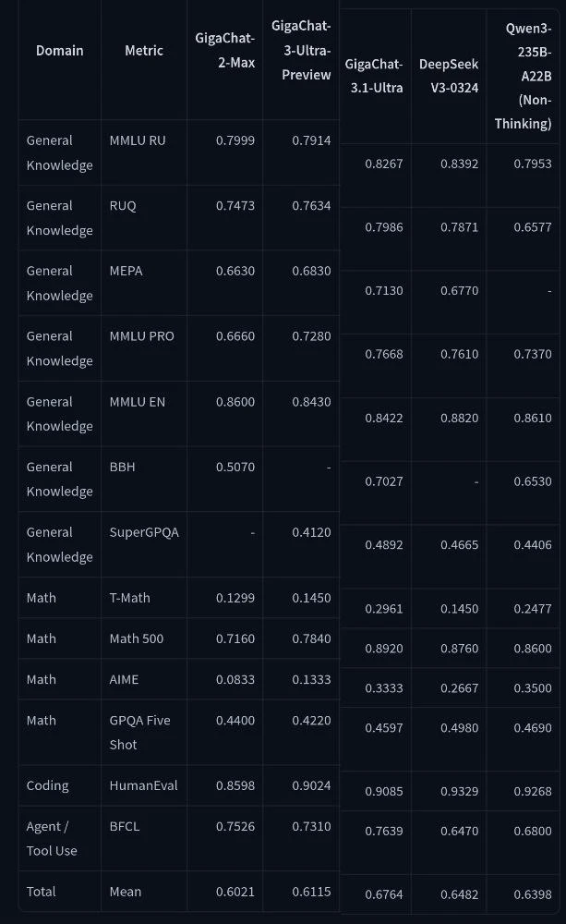Sort by GigaChat-2-Max column header
The height and width of the screenshot is (924, 566).
pos(224,51)
